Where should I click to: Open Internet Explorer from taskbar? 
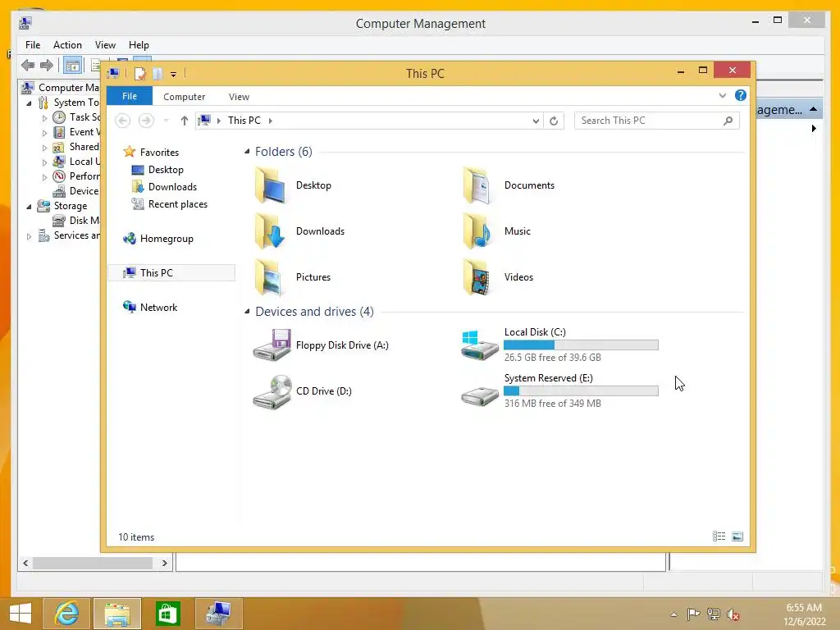(x=66, y=614)
